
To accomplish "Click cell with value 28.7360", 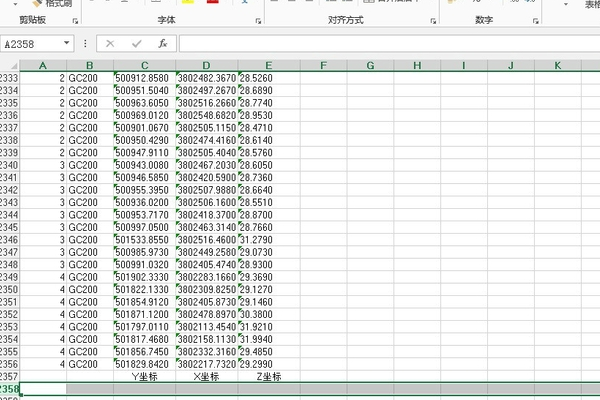I will 269,178.
